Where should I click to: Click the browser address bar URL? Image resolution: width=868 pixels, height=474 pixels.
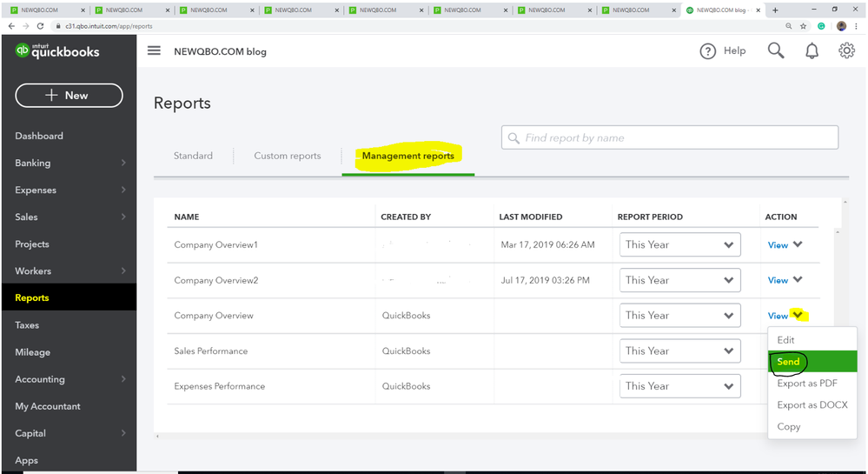point(109,26)
